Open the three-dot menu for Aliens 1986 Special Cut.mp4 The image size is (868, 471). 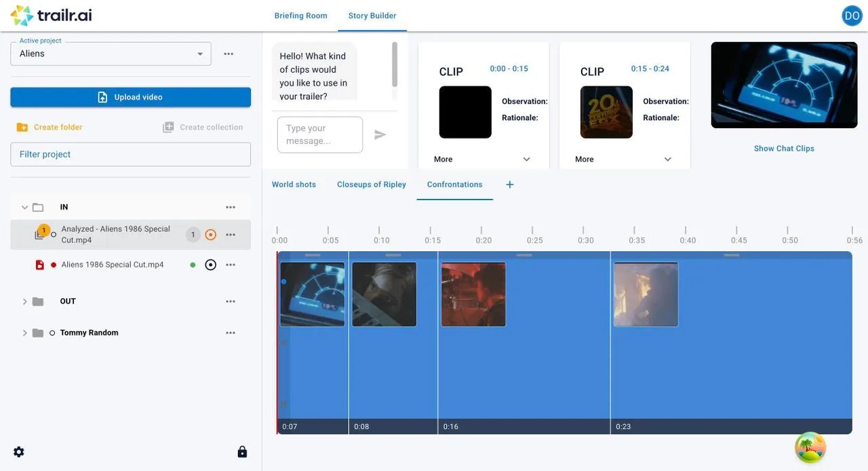pyautogui.click(x=231, y=265)
